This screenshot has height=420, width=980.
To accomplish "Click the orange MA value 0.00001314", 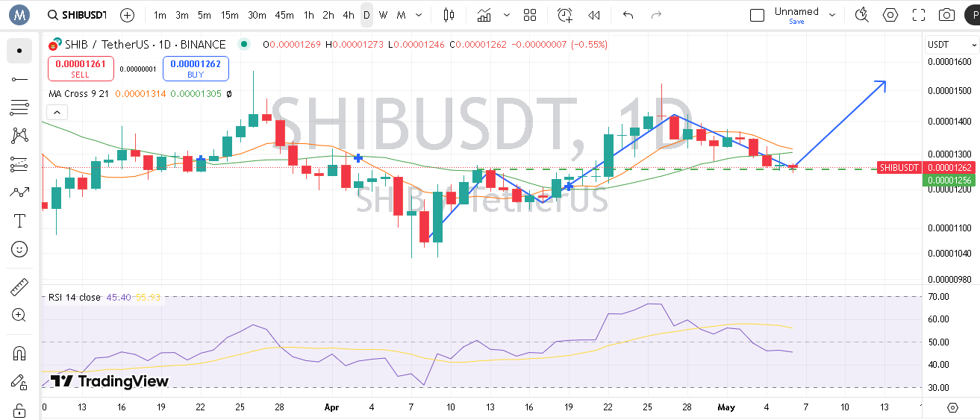I will (x=142, y=94).
